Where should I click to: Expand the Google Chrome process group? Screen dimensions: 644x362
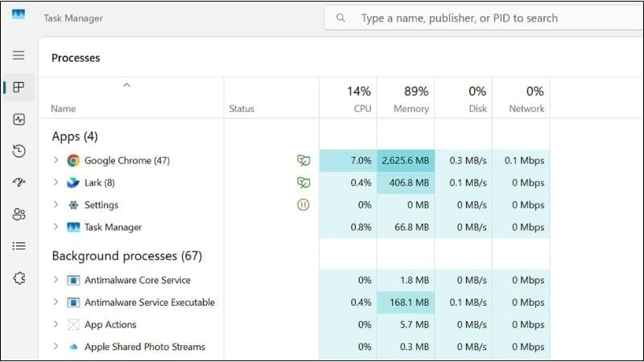coord(56,160)
